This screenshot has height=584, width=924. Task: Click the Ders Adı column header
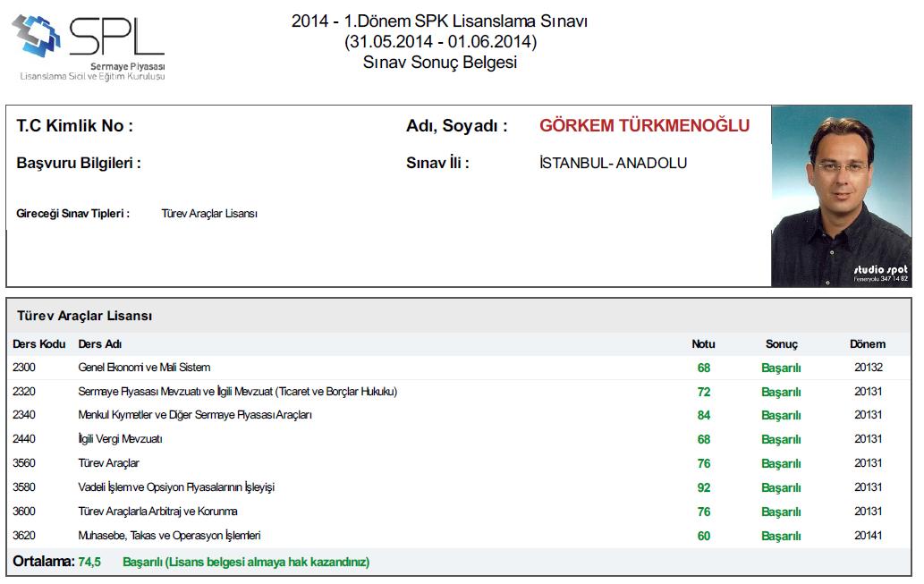click(x=99, y=344)
